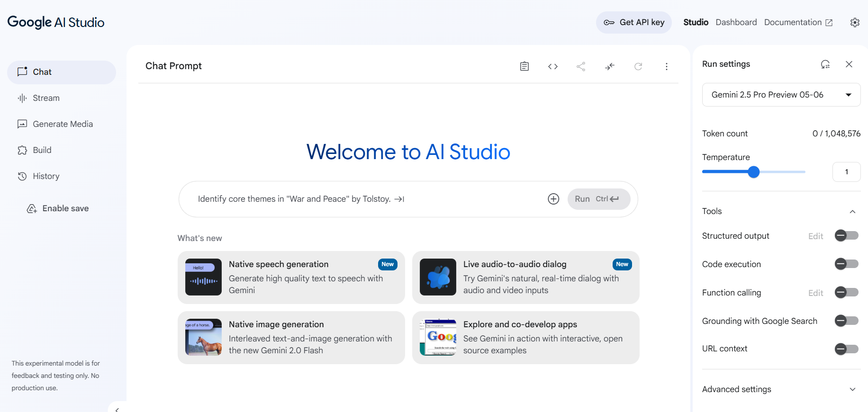Open the Documentation link
Image resolution: width=868 pixels, height=412 pixels.
point(798,22)
